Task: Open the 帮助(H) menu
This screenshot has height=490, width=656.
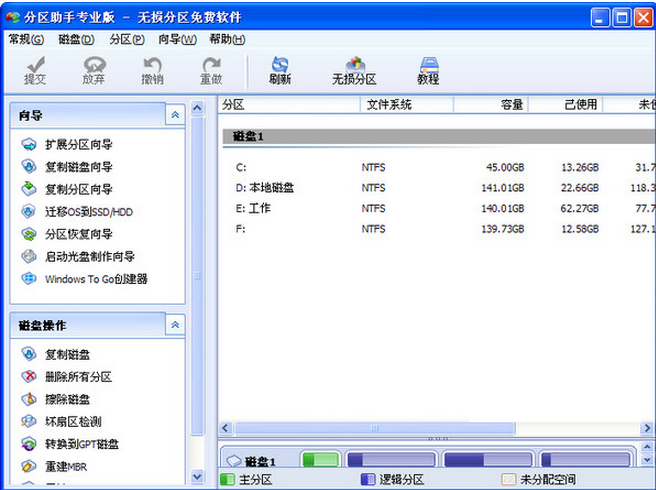Action: (x=227, y=39)
